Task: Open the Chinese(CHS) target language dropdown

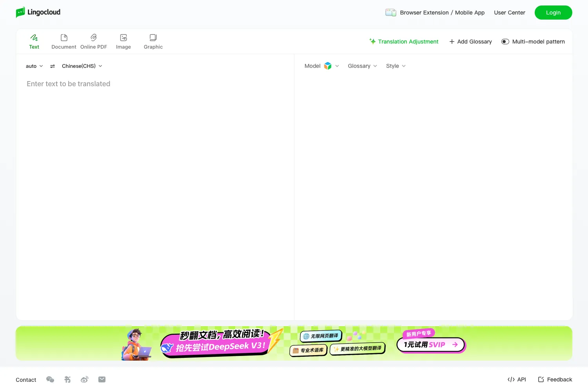Action: [x=82, y=66]
